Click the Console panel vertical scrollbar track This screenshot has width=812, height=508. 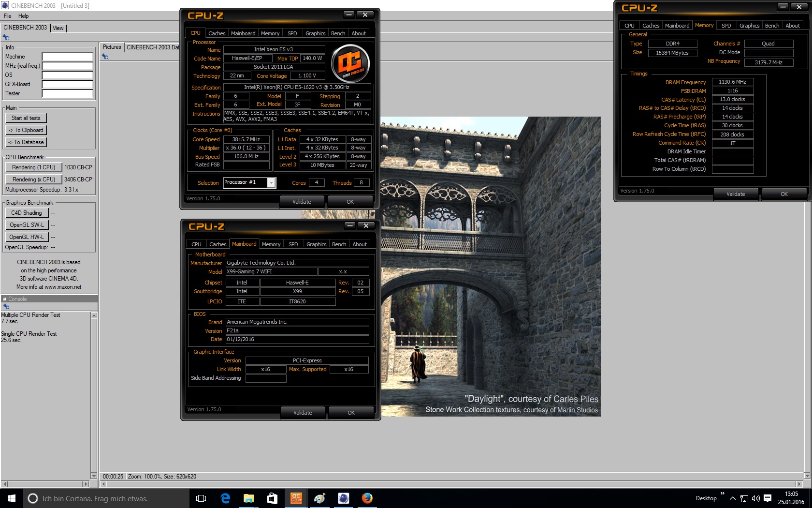click(94, 395)
